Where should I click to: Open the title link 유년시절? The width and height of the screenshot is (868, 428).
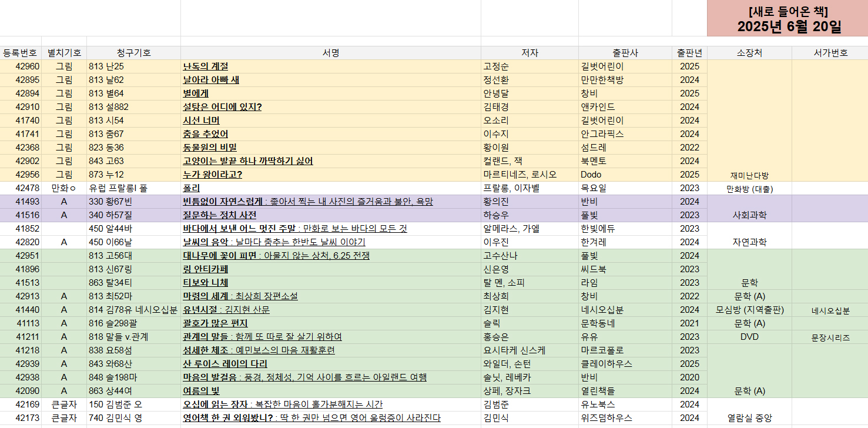tap(200, 310)
